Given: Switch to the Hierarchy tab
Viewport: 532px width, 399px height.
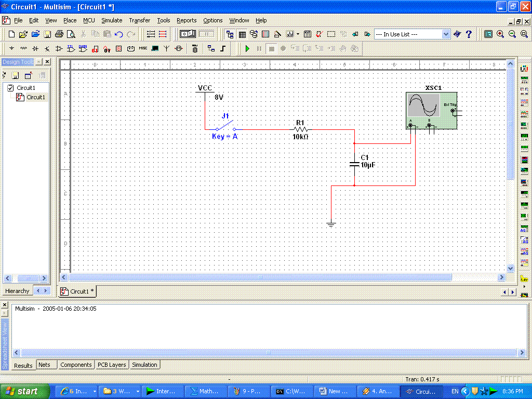Looking at the screenshot, I should tap(17, 291).
